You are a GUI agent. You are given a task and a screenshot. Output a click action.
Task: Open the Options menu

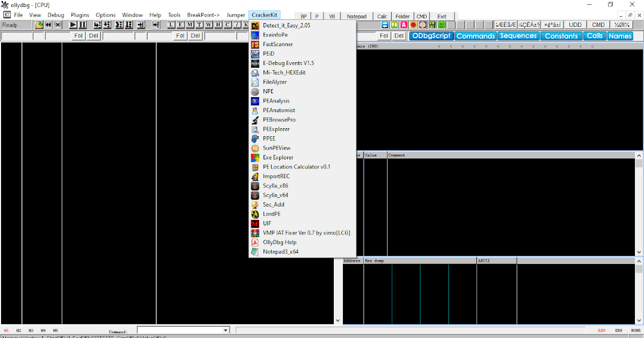(x=106, y=15)
